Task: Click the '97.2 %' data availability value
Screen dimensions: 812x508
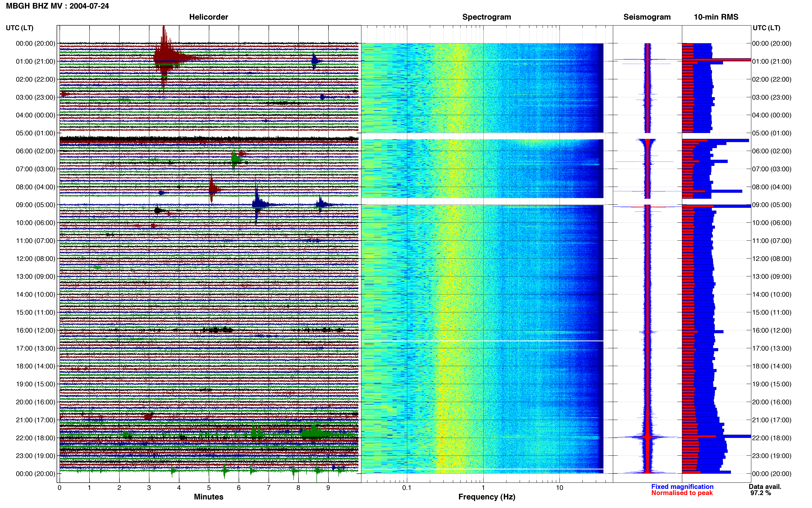Action: tap(761, 493)
